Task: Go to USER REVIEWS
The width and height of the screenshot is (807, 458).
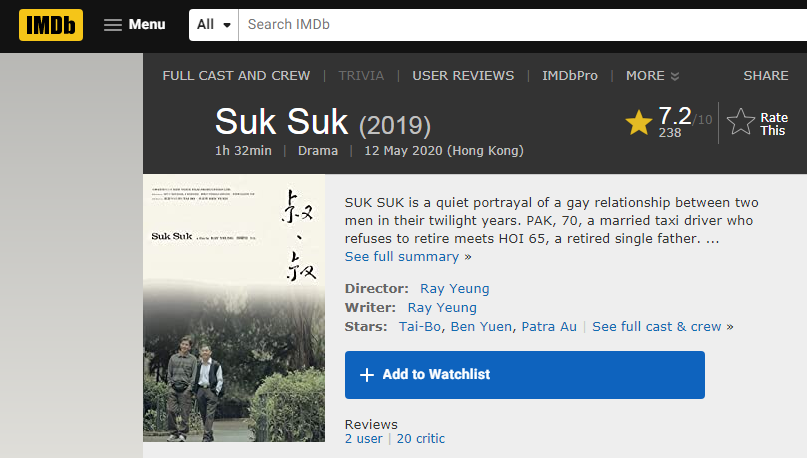Action: (x=463, y=76)
